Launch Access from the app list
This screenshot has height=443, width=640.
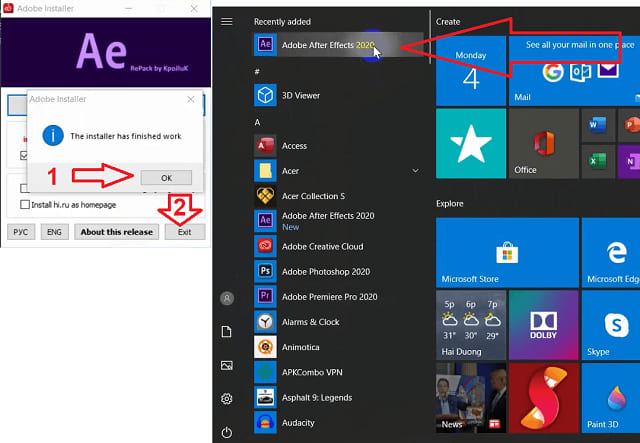339,146
